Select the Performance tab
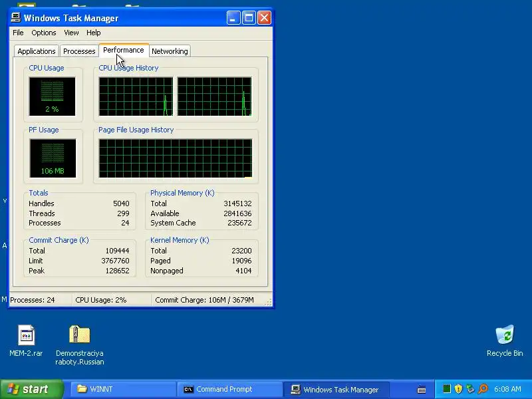 tap(124, 51)
